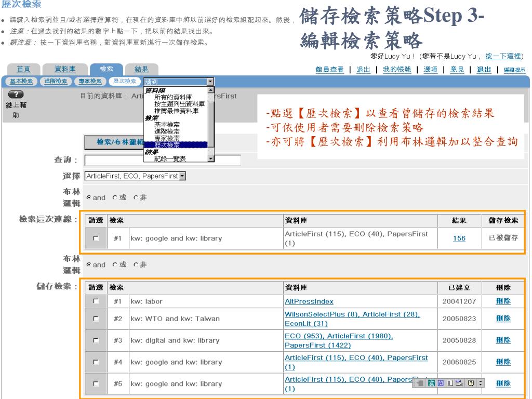Viewport: 532px width, 399px height.
Task: Select the saved search 'kw: labor' checkbox
Action: coord(96,301)
